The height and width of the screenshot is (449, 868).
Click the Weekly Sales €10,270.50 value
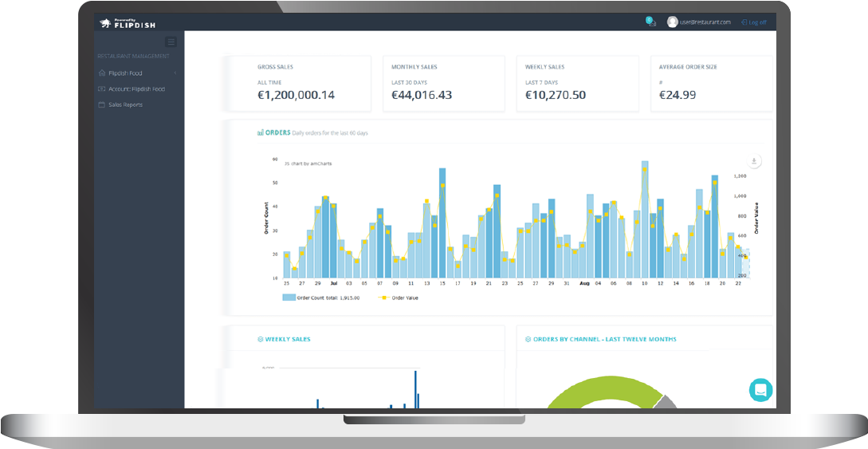tap(556, 95)
